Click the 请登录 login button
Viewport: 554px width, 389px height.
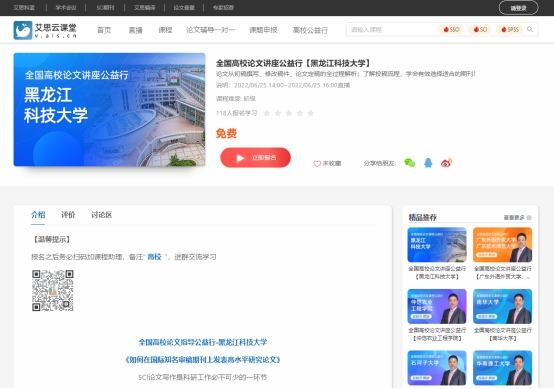click(518, 8)
